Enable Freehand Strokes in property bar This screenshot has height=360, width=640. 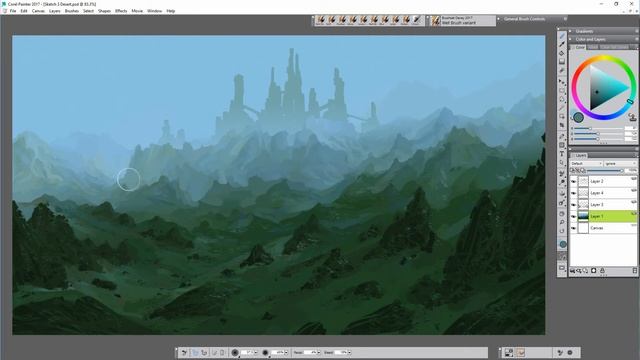coord(195,352)
